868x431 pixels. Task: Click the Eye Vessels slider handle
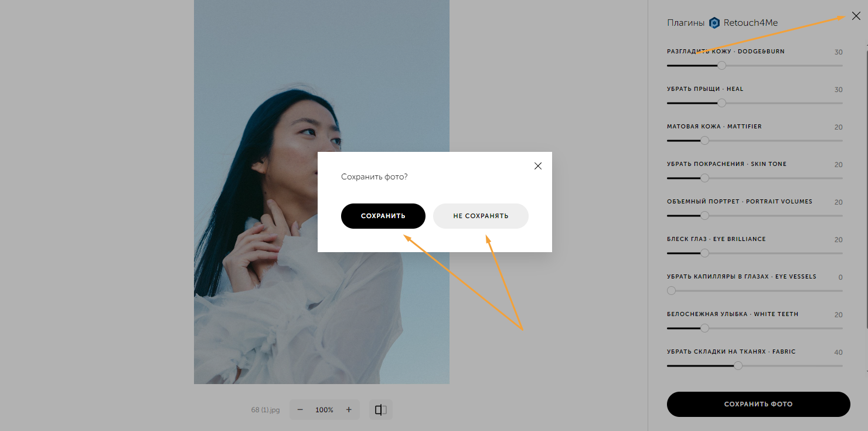[672, 291]
